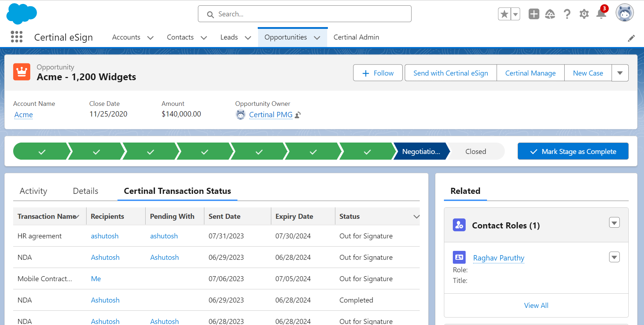Select the Closed stage in the path
The width and height of the screenshot is (644, 325).
click(476, 151)
